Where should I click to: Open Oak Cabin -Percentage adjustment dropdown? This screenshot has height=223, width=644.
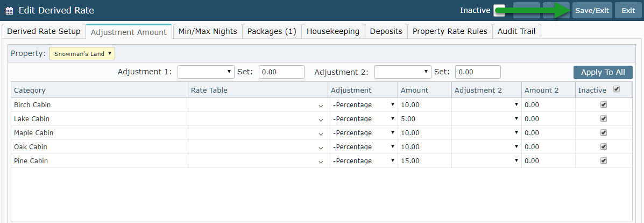click(x=363, y=147)
